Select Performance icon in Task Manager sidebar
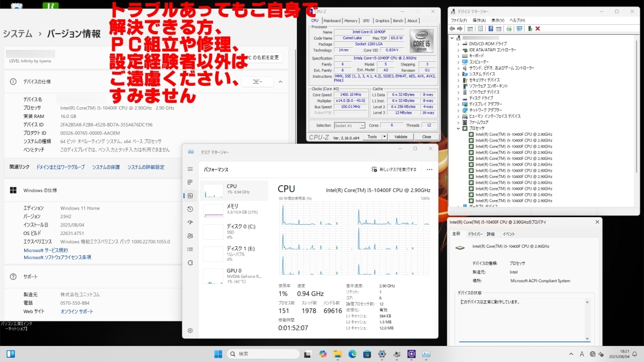The image size is (644, 362). click(190, 196)
